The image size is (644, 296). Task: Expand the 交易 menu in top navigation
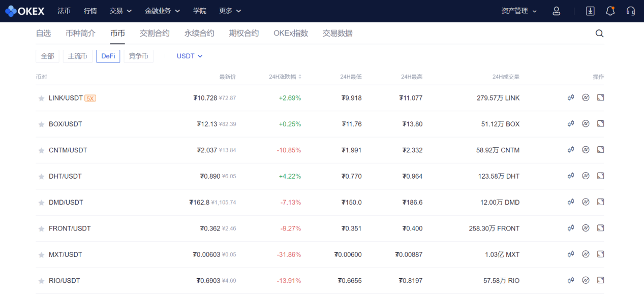(120, 11)
